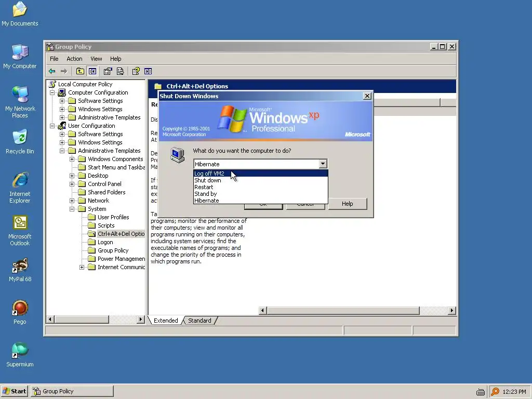
Task: Click the tree pane horizontal scrollbar thumb
Action: click(x=82, y=320)
